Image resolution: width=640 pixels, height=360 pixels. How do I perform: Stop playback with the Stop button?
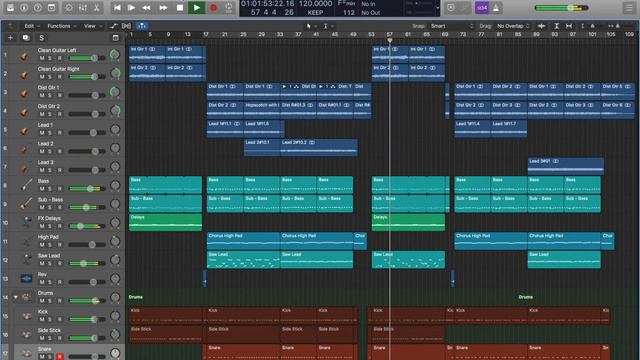click(x=180, y=8)
